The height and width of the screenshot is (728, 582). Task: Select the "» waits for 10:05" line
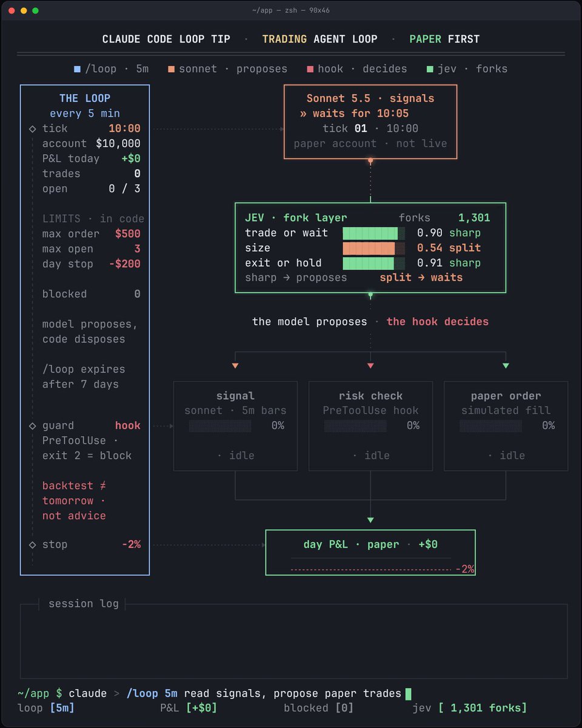354,113
